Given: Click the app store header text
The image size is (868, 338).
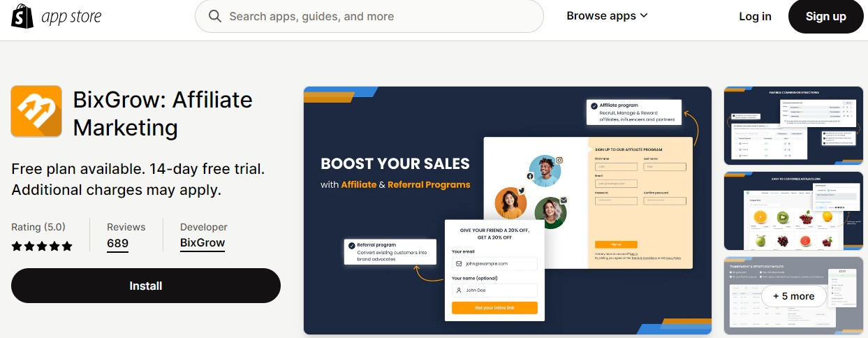Looking at the screenshot, I should (x=71, y=16).
